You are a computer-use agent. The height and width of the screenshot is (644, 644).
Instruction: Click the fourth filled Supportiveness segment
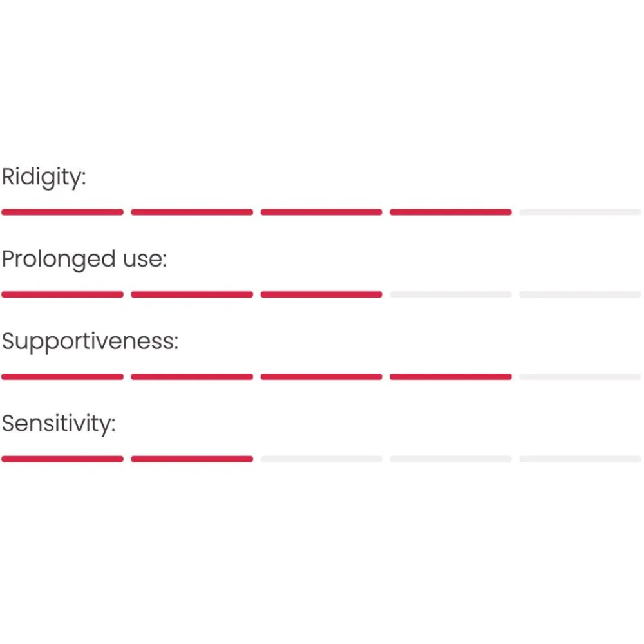[x=451, y=376]
